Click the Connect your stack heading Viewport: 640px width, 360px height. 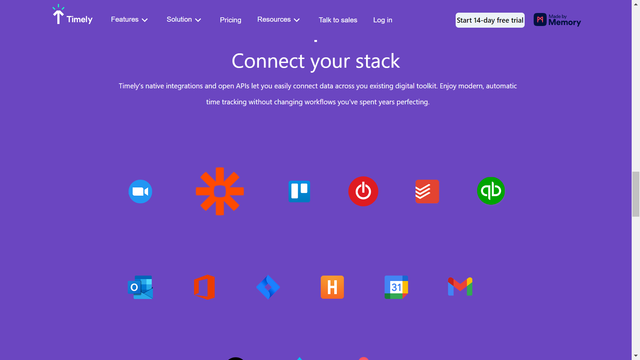pyautogui.click(x=316, y=61)
